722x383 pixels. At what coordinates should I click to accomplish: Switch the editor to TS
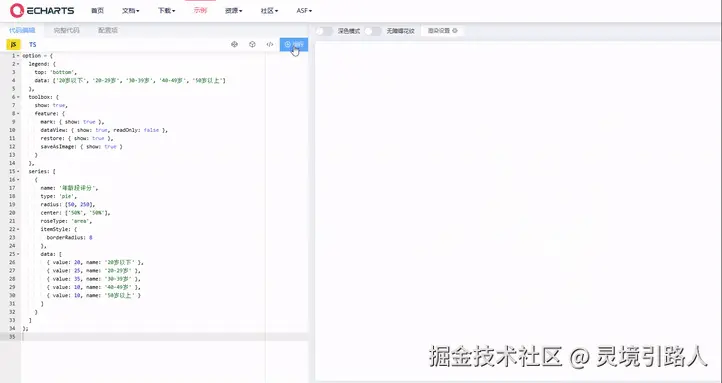coord(32,44)
